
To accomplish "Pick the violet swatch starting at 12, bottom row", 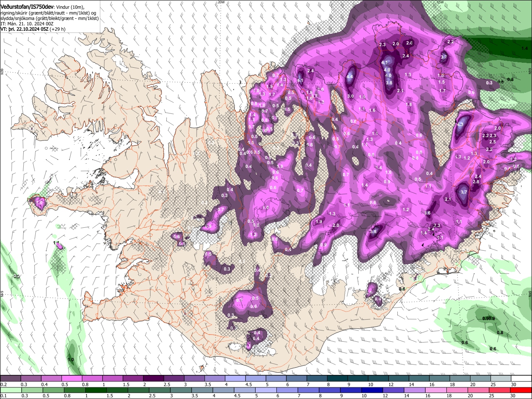I will [x=393, y=390].
